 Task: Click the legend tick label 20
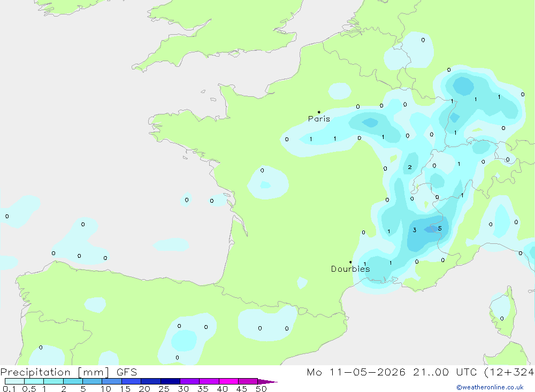144,389
